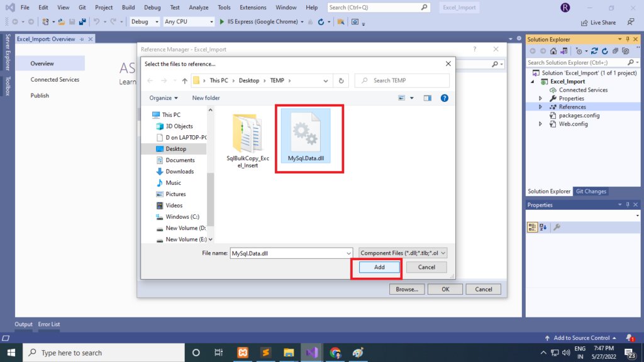644x362 pixels.
Task: Open Google Chrome from the taskbar
Action: 335,353
